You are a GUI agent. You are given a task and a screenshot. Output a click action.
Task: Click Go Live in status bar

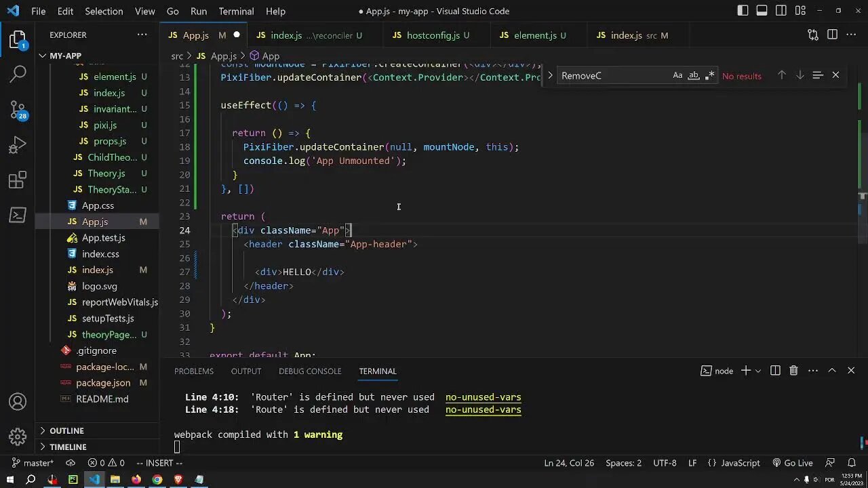[x=792, y=463]
